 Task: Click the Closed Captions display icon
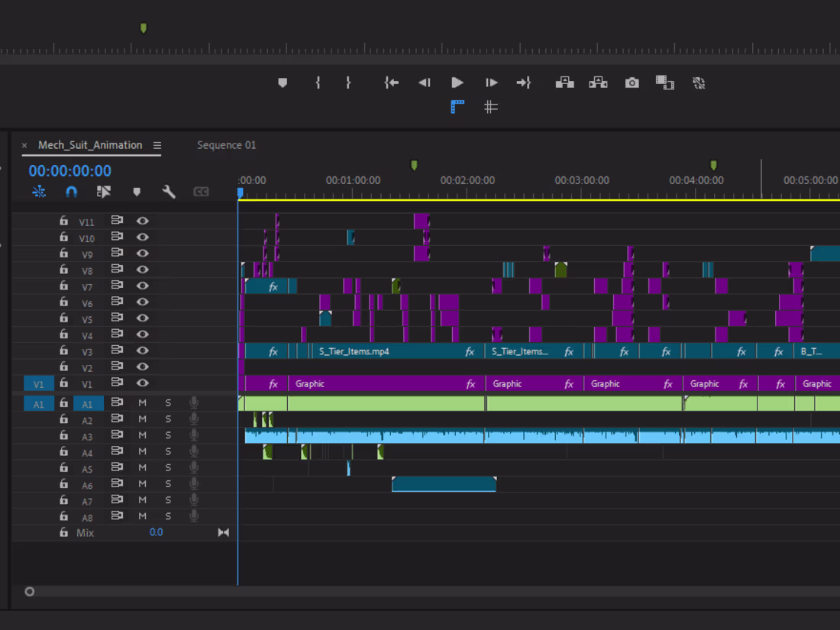point(201,192)
